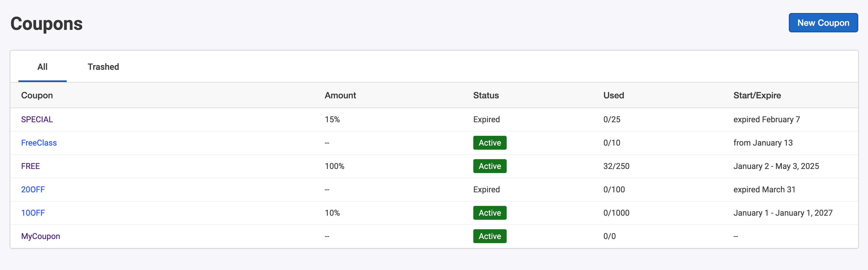The width and height of the screenshot is (868, 270).
Task: Sort by the Amount column header
Action: (340, 95)
